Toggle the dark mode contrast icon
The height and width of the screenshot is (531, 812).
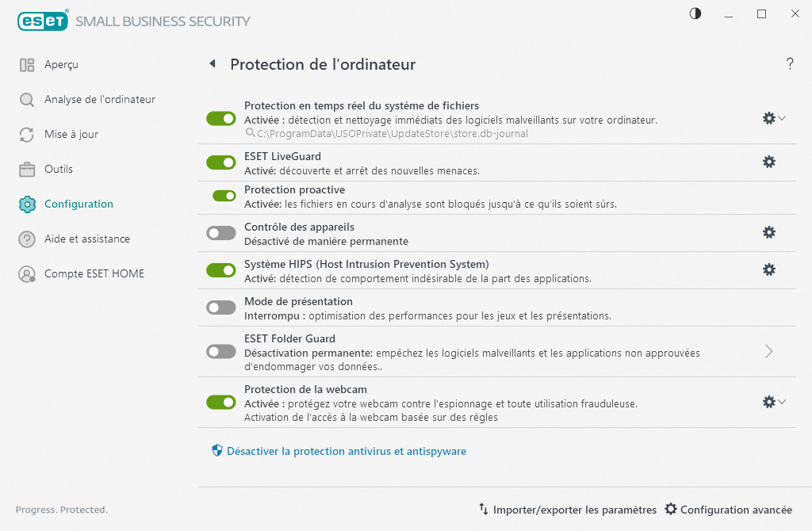(695, 13)
